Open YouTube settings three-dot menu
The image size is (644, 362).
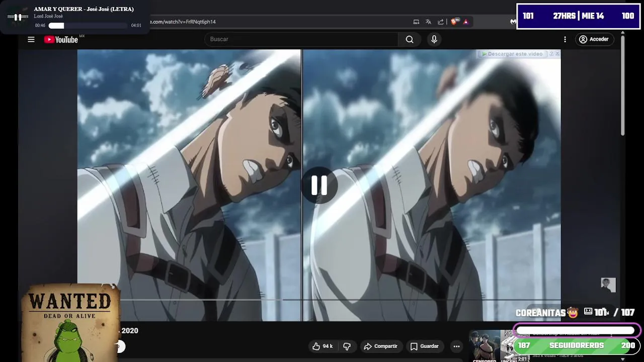click(x=565, y=39)
